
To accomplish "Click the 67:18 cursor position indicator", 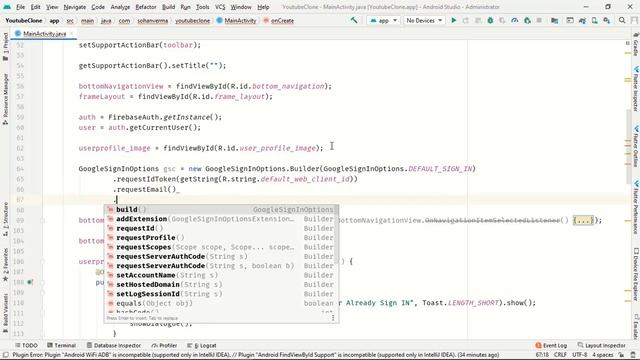I will tap(542, 355).
